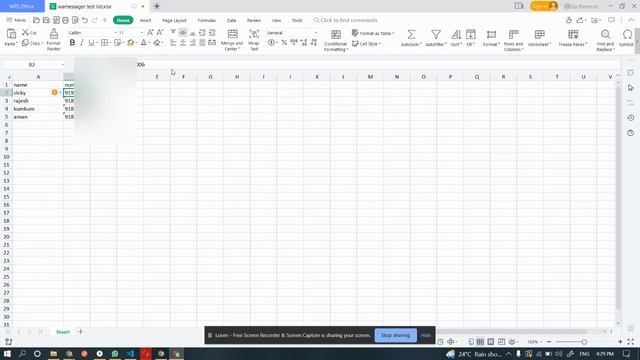Align text left in cell
The height and width of the screenshot is (360, 640).
coord(173,42)
